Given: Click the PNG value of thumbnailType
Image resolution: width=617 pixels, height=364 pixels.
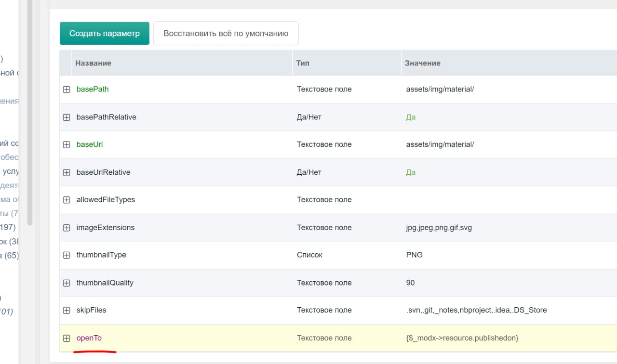Looking at the screenshot, I should (415, 255).
